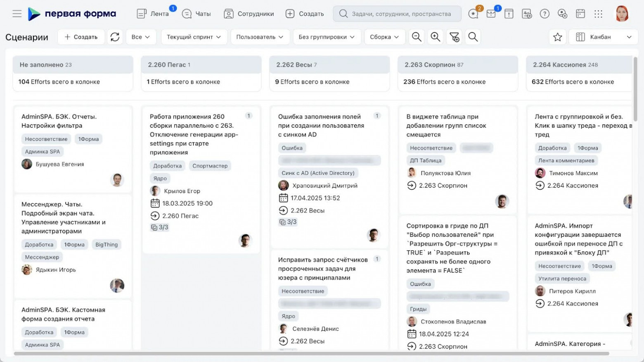This screenshot has height=362, width=644.
Task: Click the refresh icon beside Создать
Action: (x=115, y=37)
